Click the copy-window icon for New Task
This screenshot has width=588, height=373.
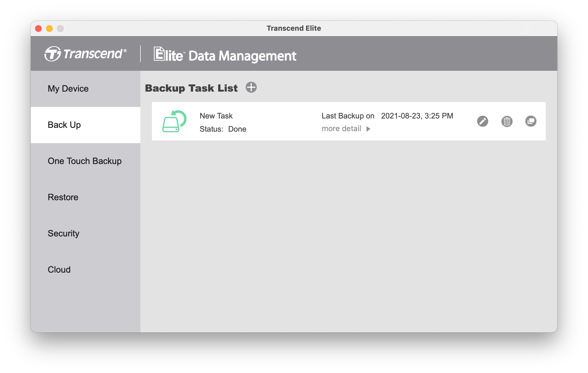coord(531,121)
